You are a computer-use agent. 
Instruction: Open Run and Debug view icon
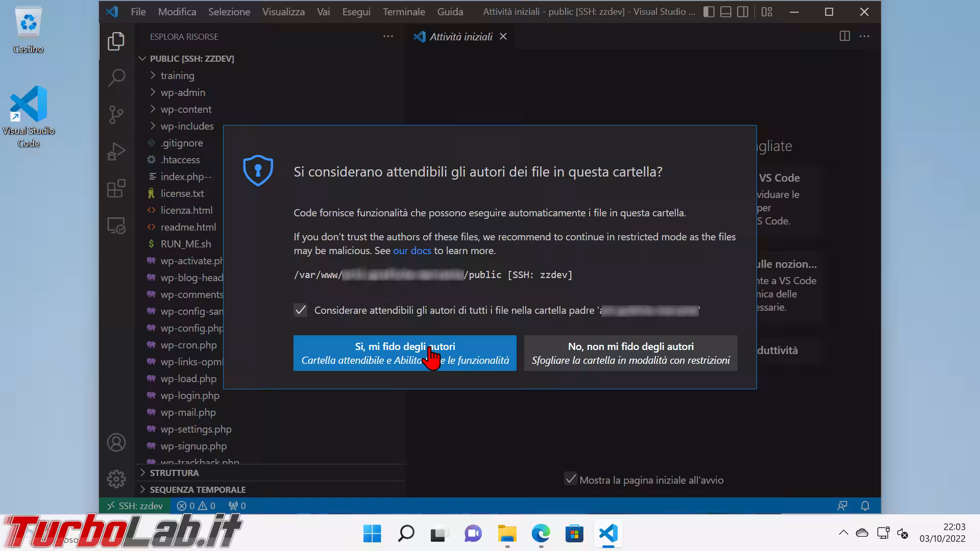116,152
